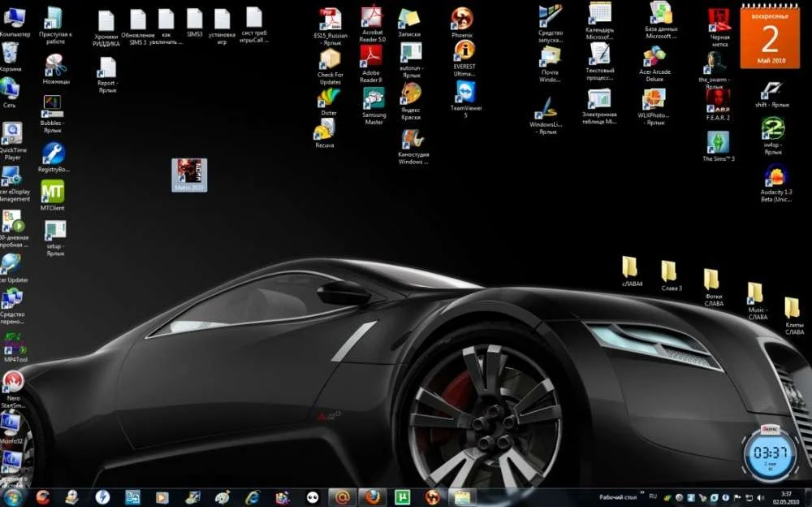Open Internet Explorer from the taskbar

point(253,496)
